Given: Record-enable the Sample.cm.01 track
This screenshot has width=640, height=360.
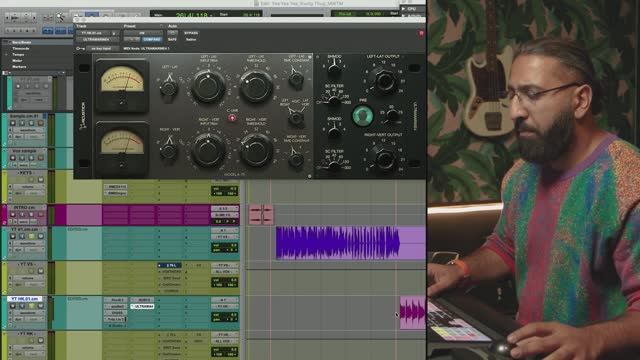Looking at the screenshot, I should pyautogui.click(x=13, y=123).
